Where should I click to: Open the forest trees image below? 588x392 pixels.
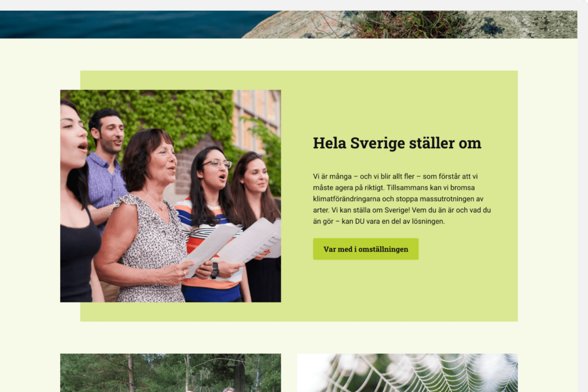171,373
